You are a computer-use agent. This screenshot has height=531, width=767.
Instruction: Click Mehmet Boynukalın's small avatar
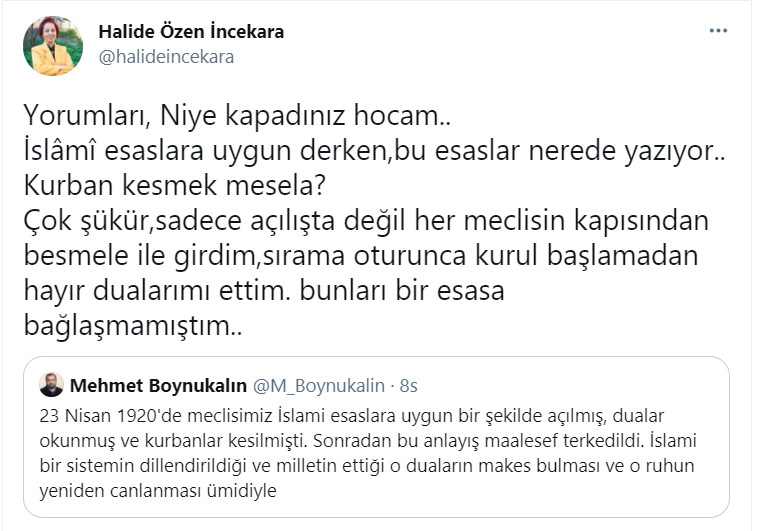tap(53, 385)
